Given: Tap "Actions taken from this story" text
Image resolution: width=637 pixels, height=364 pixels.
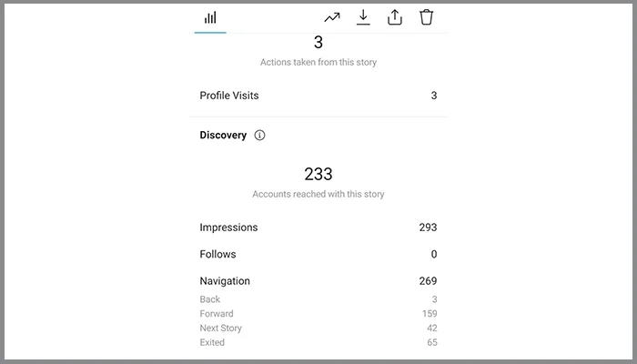Looking at the screenshot, I should click(x=318, y=63).
